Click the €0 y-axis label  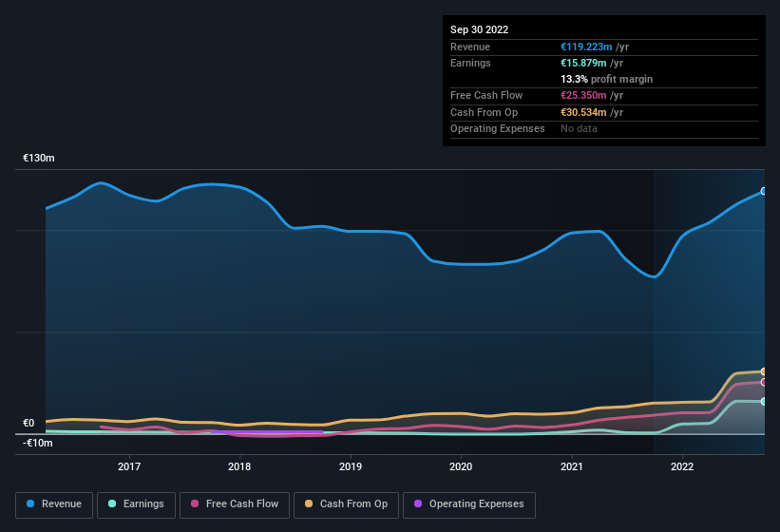[x=29, y=423]
